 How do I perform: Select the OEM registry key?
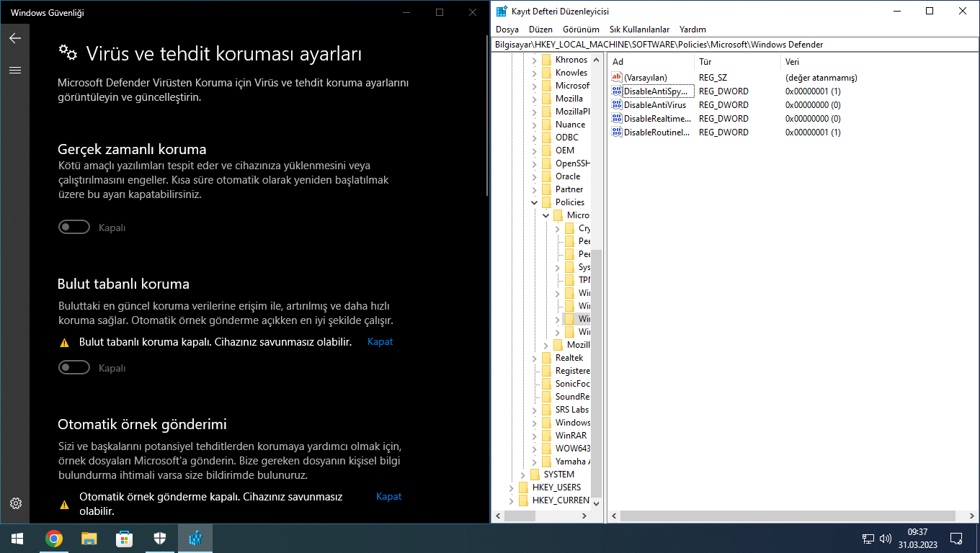click(x=565, y=150)
